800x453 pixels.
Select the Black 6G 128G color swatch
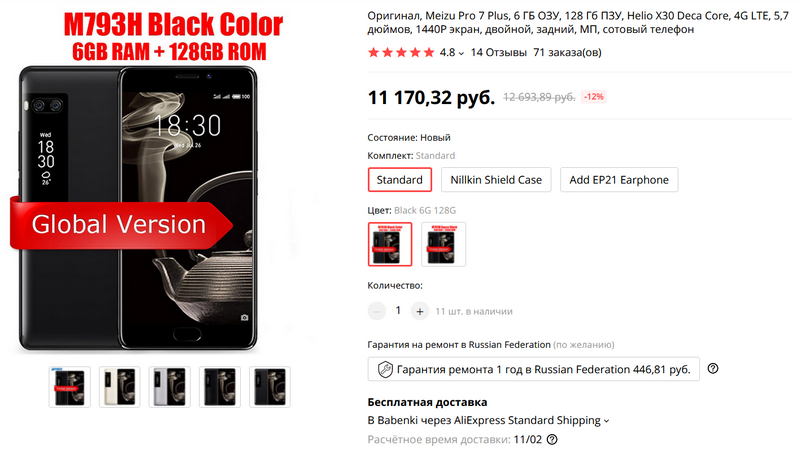390,244
